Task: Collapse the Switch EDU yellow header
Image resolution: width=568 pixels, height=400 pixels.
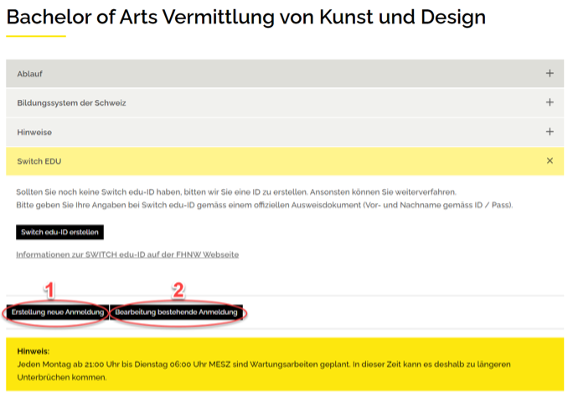Action: pyautogui.click(x=285, y=161)
